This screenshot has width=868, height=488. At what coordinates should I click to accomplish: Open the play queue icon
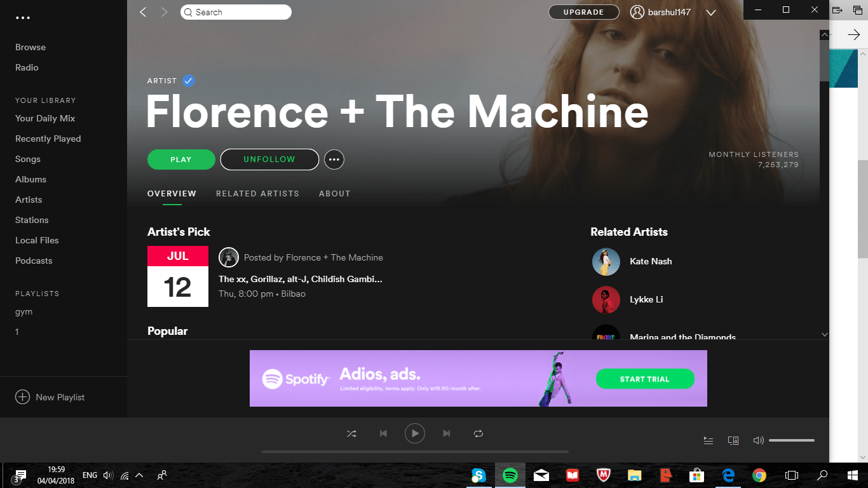point(709,440)
